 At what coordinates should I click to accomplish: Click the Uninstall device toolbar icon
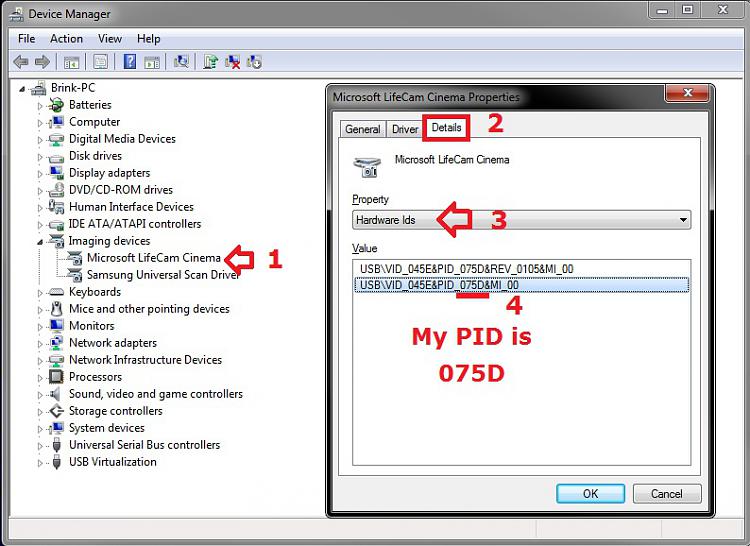232,62
